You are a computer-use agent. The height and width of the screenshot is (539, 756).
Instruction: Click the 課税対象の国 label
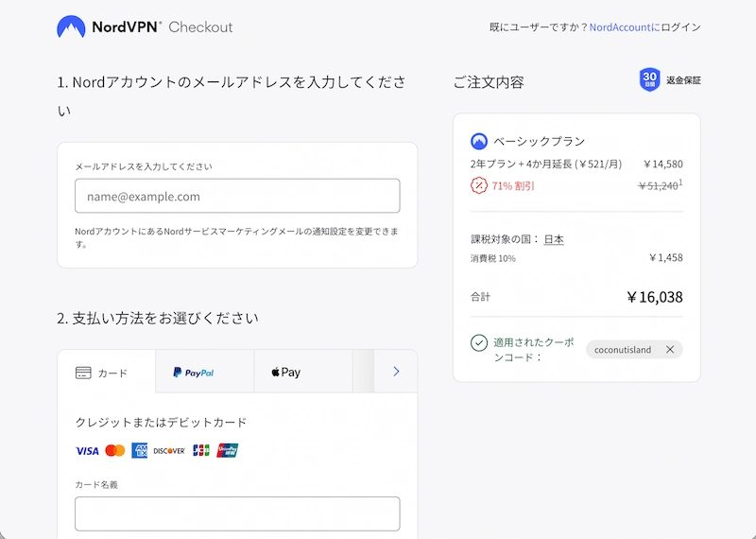505,239
